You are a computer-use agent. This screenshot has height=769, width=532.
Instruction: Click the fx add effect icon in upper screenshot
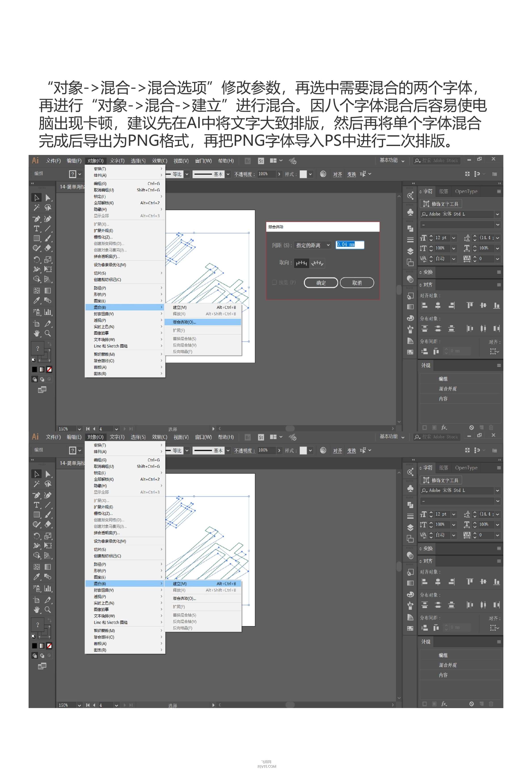(x=444, y=427)
